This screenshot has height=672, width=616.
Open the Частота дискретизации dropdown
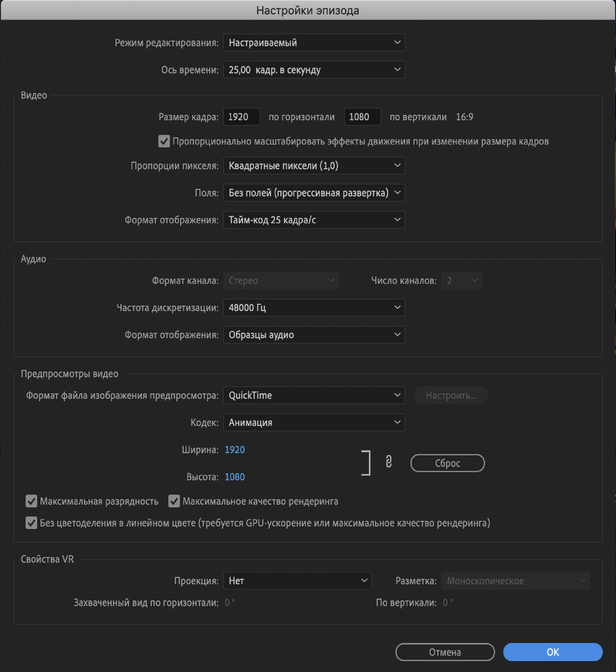314,307
